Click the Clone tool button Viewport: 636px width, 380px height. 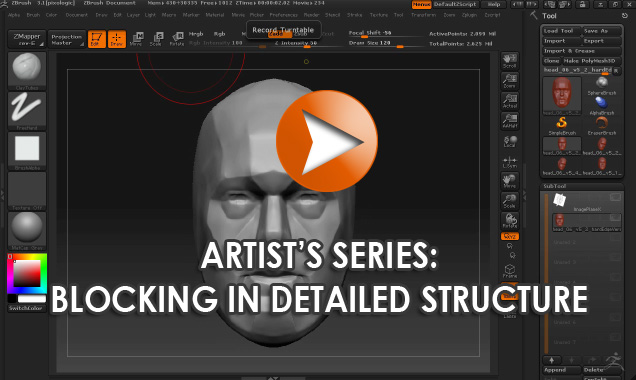[551, 61]
